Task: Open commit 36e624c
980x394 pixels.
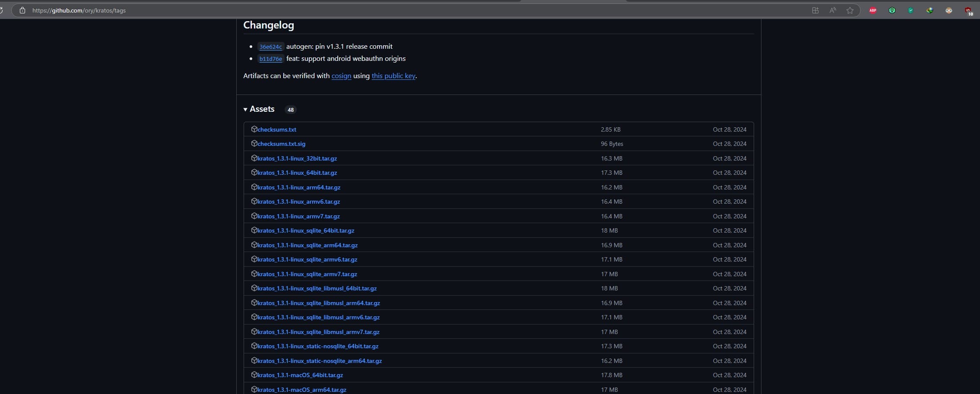Action: click(x=270, y=47)
